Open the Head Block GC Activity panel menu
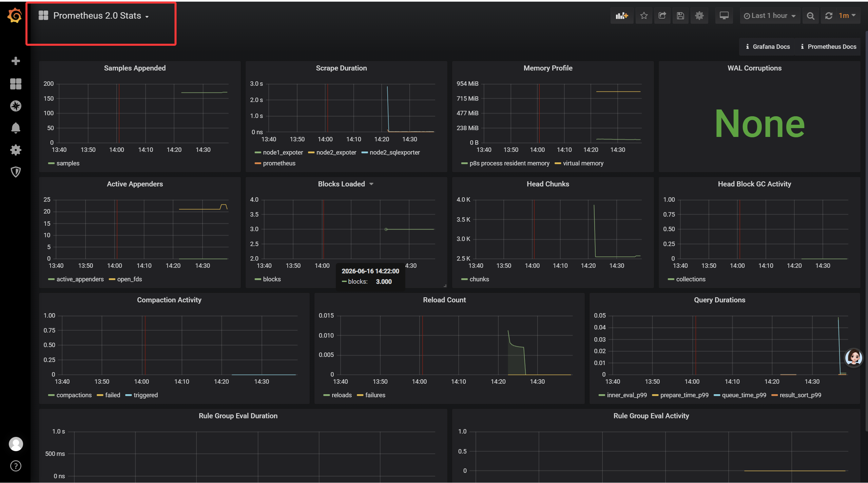Screen dimensions: 868x483 754,184
